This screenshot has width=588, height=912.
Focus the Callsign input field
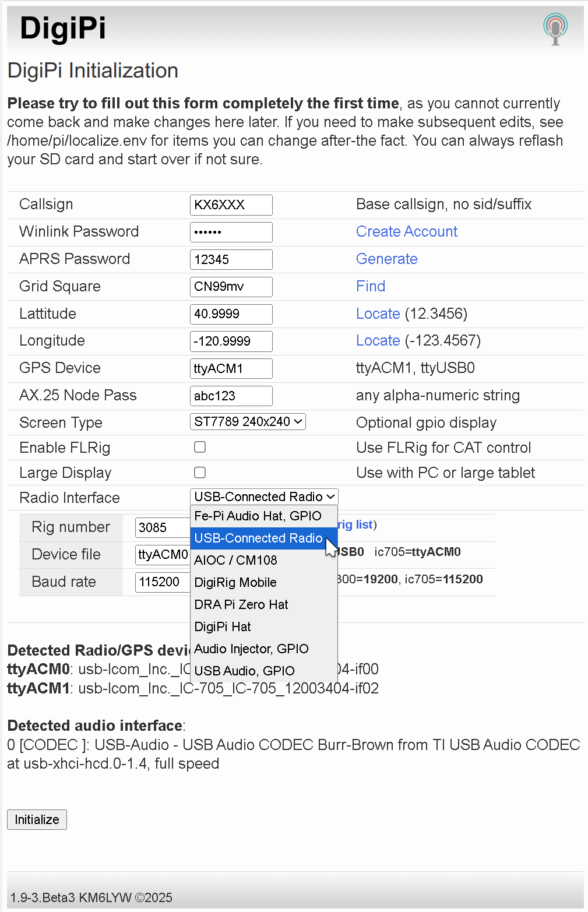click(231, 205)
